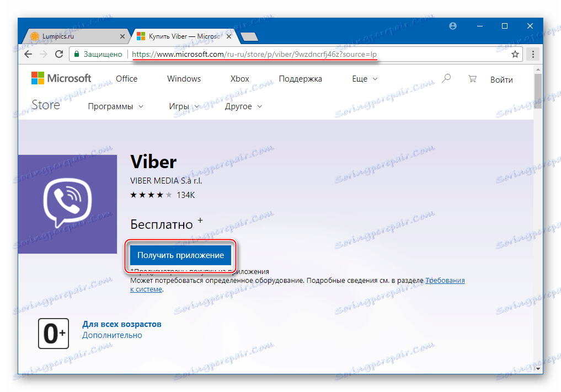This screenshot has height=392, width=561.
Task: Click the Войти sign-in link
Action: [x=501, y=80]
